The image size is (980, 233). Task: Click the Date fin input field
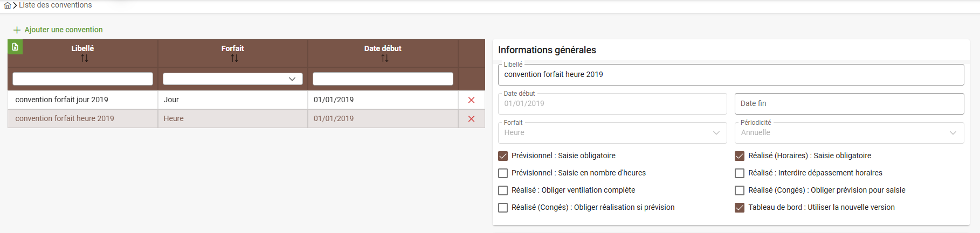848,104
